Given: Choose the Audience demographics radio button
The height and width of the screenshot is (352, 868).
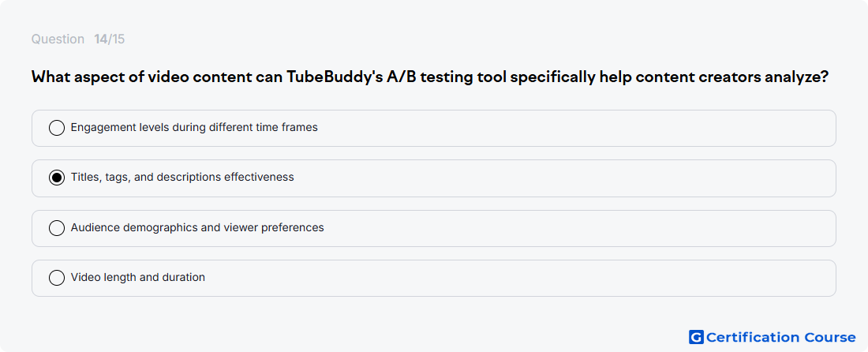Looking at the screenshot, I should (57, 228).
